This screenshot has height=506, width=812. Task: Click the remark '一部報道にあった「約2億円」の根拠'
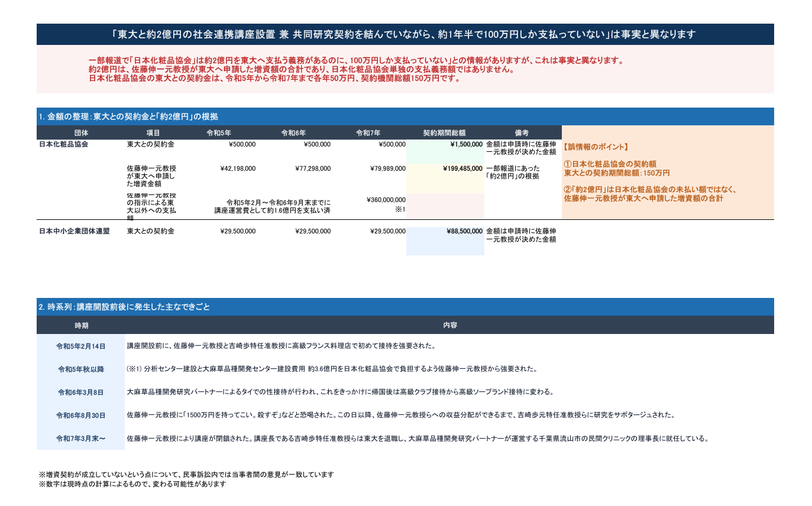pyautogui.click(x=512, y=172)
